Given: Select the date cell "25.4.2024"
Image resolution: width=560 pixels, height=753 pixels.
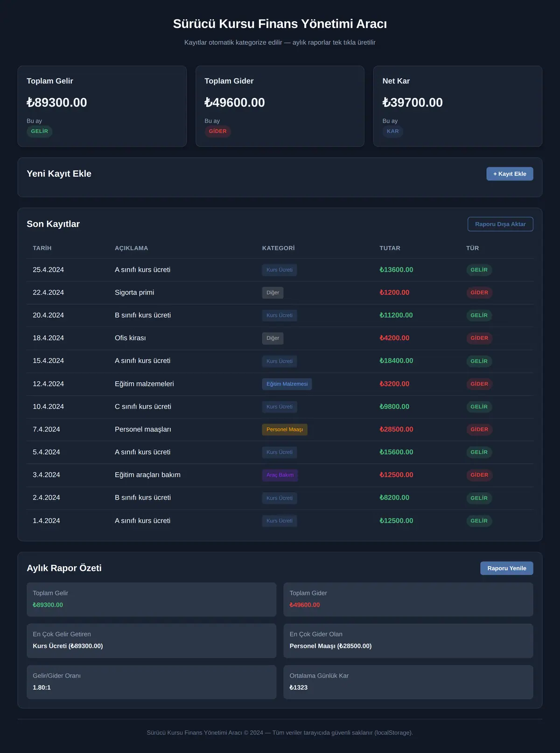Looking at the screenshot, I should click(48, 270).
